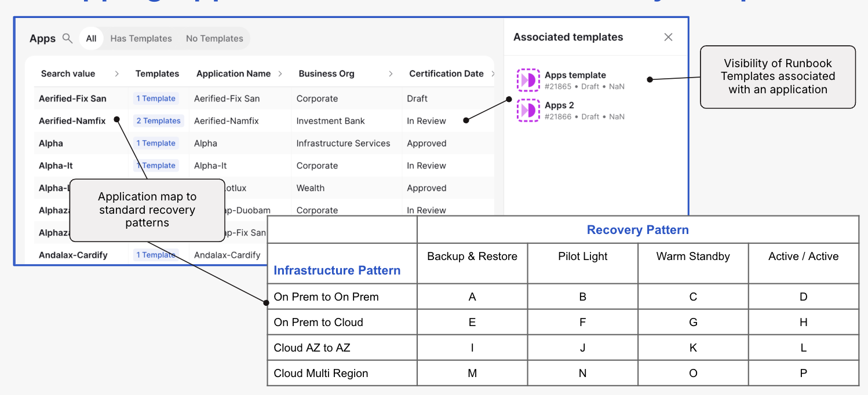Click the search magnifier icon beside Apps
868x395 pixels.
click(67, 38)
